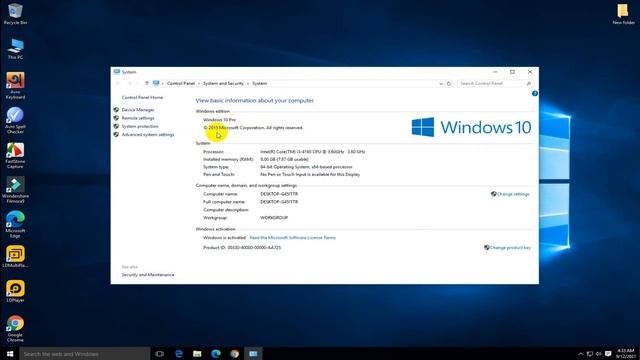
Task: Open the Recycle Bin desktop icon
Action: coord(15,14)
